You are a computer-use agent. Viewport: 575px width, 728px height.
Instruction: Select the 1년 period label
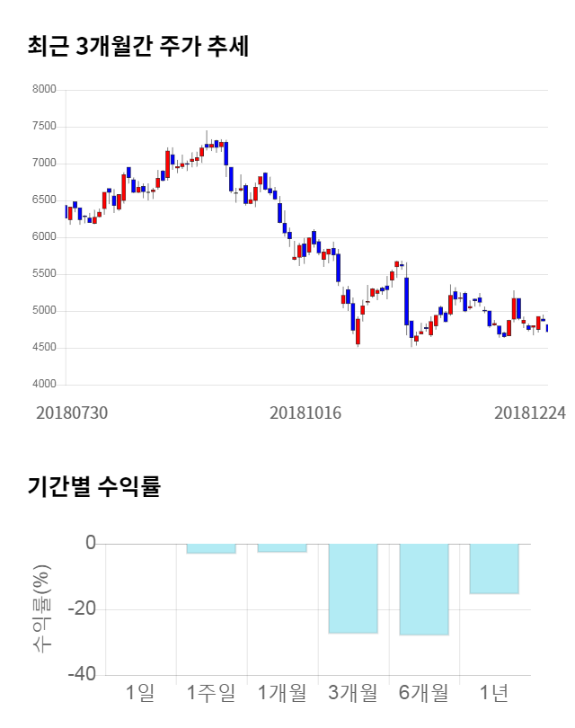tap(494, 693)
